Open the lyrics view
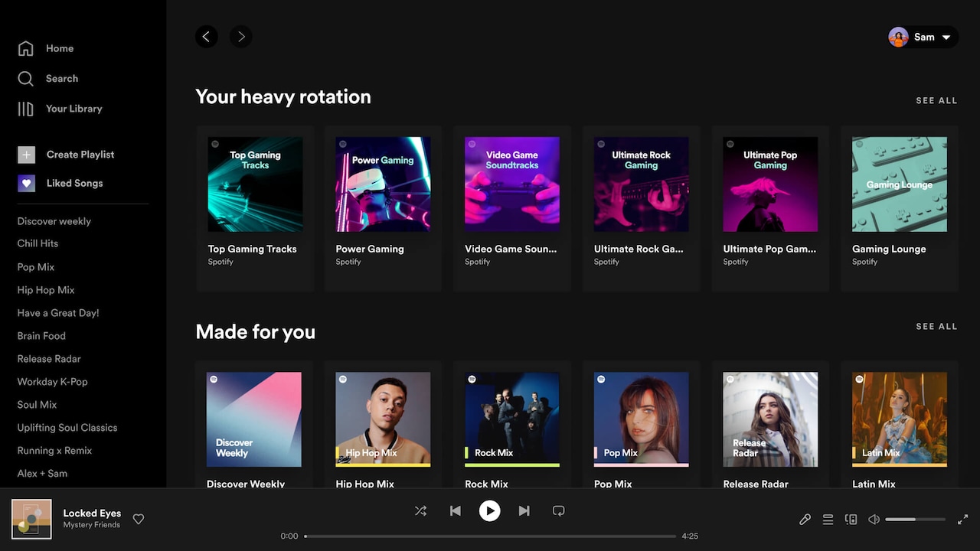 pos(805,519)
